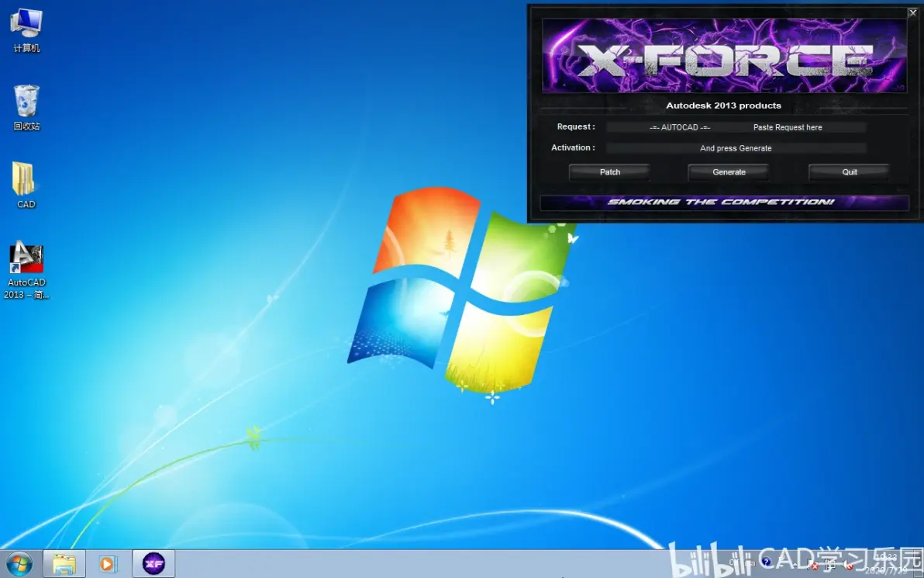
Task: Select the 计算机 (Computer) desktop icon
Action: [26, 30]
